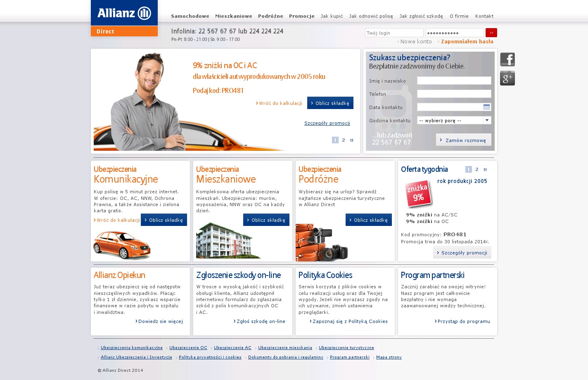
Task: Submit login with the red arrow button
Action: tap(491, 33)
